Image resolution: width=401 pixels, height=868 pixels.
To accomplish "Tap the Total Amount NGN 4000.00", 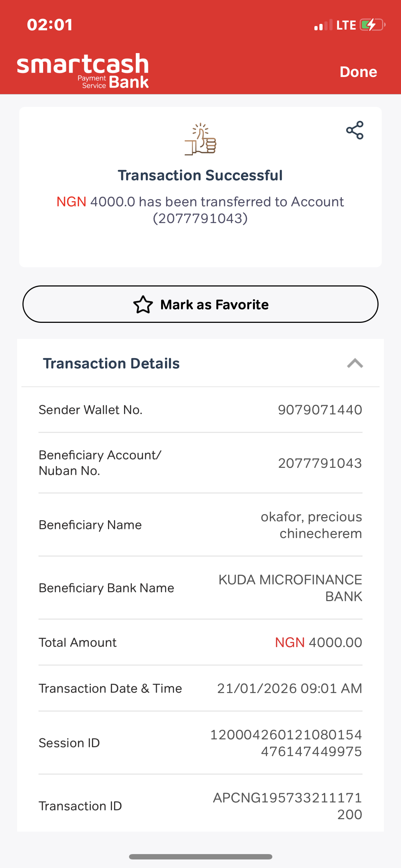I will [x=318, y=642].
